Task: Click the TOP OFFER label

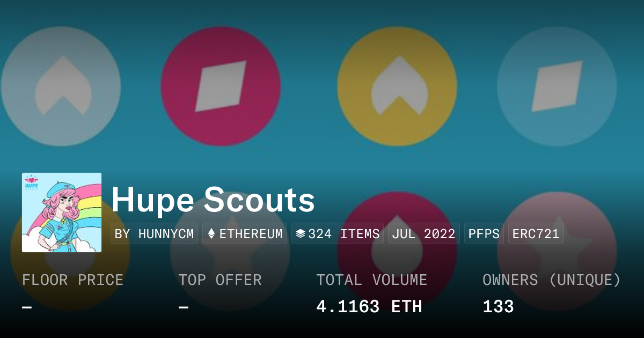Action: (220, 280)
